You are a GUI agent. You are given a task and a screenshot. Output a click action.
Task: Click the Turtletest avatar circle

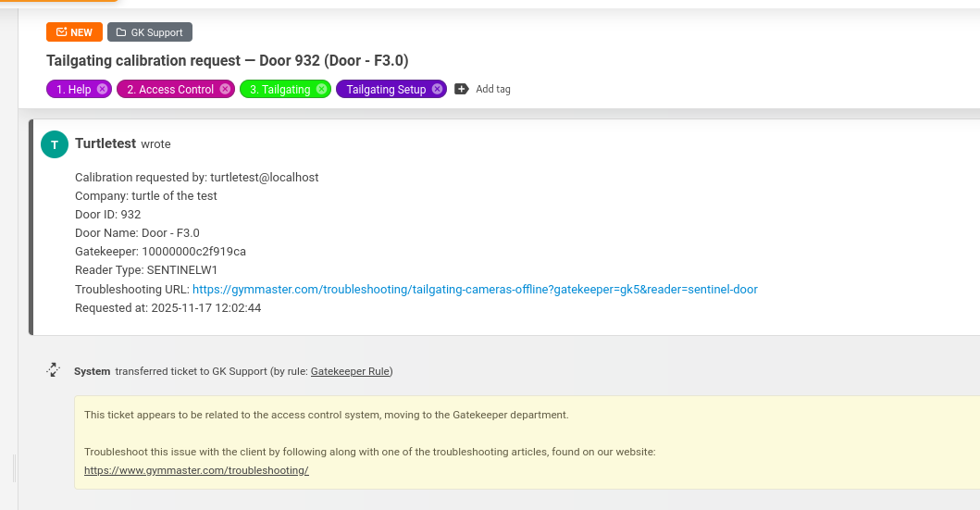[55, 144]
